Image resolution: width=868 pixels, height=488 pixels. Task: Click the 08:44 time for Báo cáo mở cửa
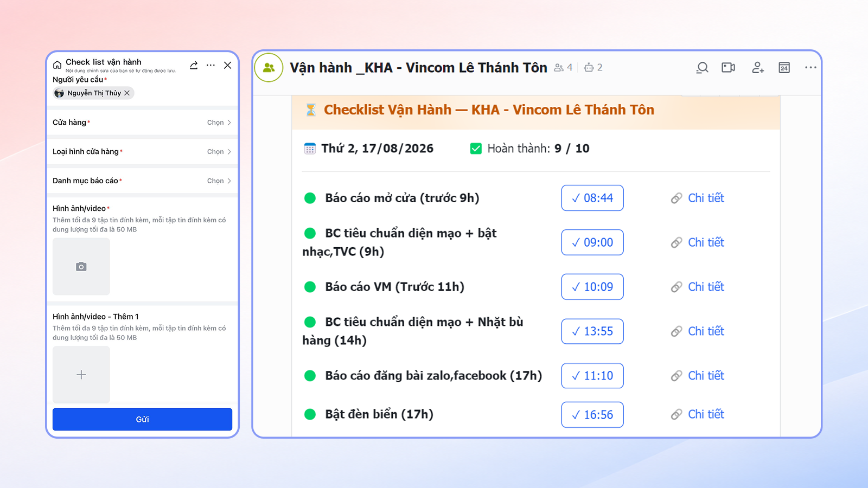592,198
